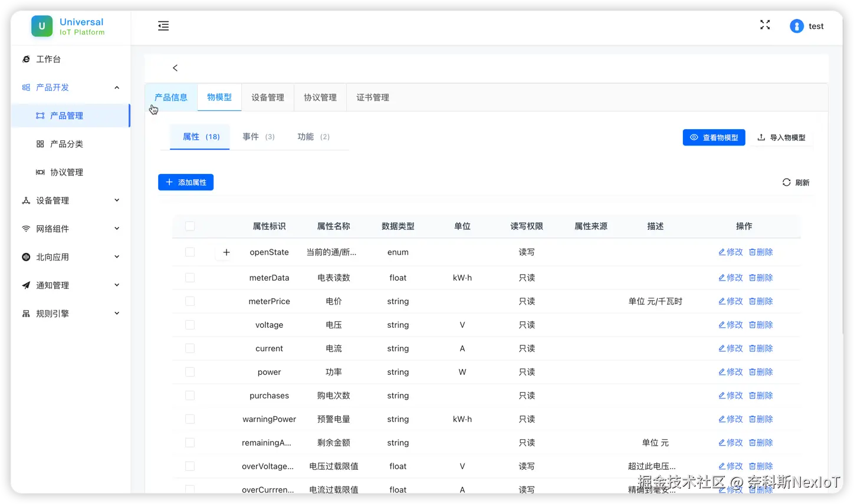Click the 查看物模型 button
854x504 pixels.
click(x=714, y=137)
